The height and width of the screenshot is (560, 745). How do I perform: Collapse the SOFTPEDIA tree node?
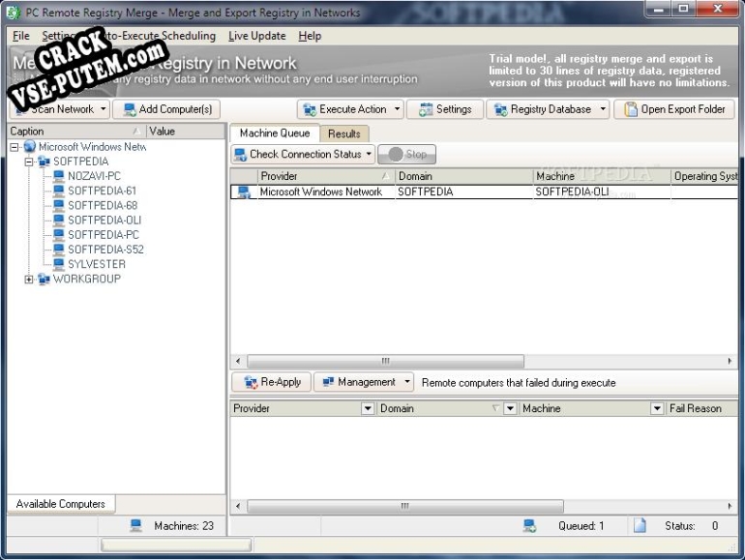click(29, 162)
